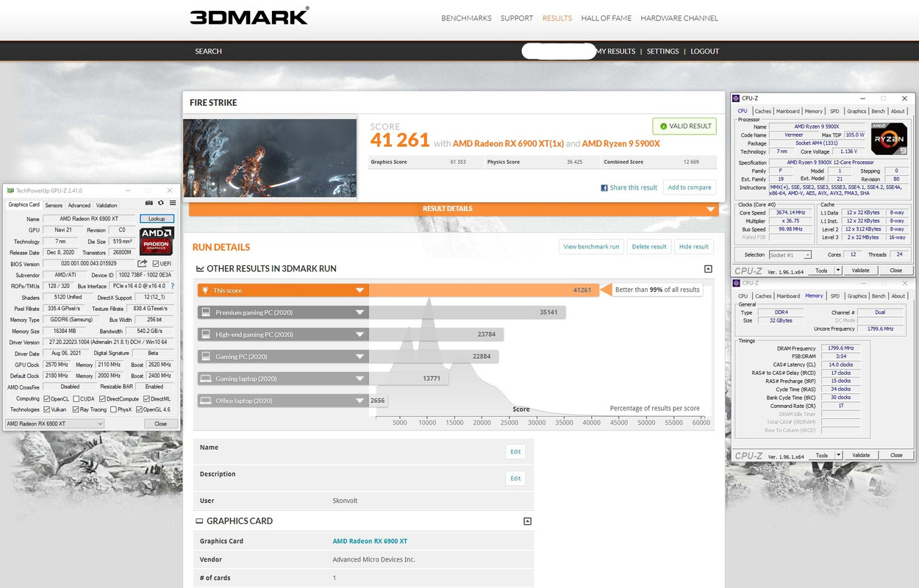
Task: Take a GPU-Z screenshot with camera icon
Action: click(149, 203)
